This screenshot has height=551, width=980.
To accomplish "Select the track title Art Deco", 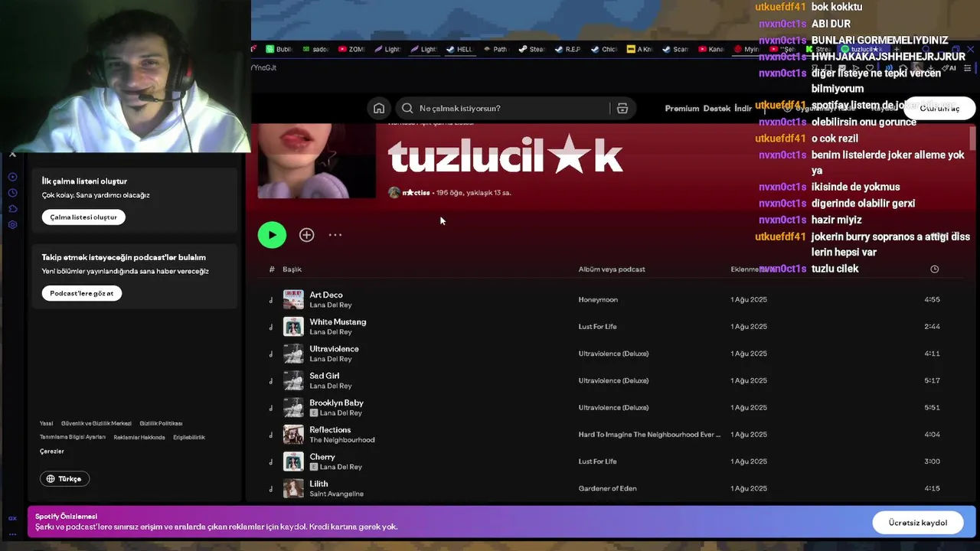I will (326, 295).
